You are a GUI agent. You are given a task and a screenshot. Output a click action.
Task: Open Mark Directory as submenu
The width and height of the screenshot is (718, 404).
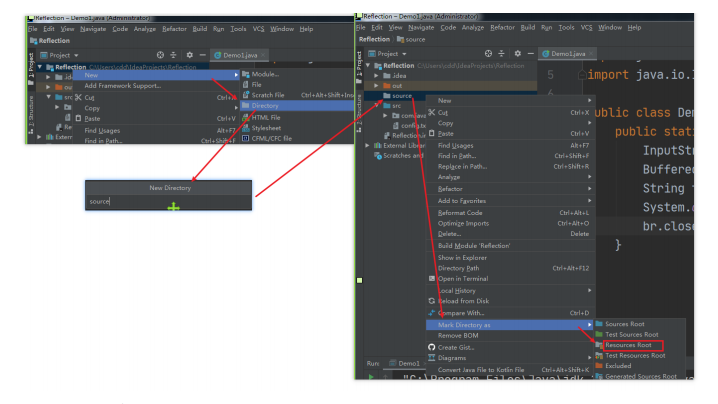pos(510,325)
